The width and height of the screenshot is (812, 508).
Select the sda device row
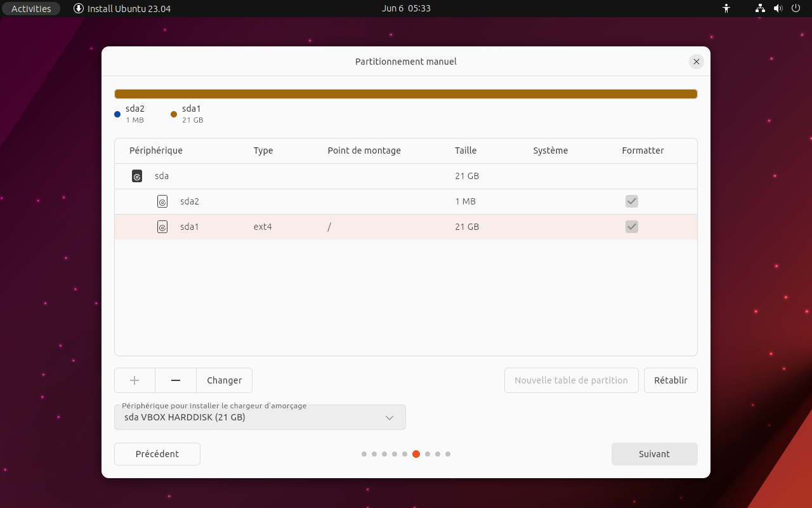tap(406, 176)
